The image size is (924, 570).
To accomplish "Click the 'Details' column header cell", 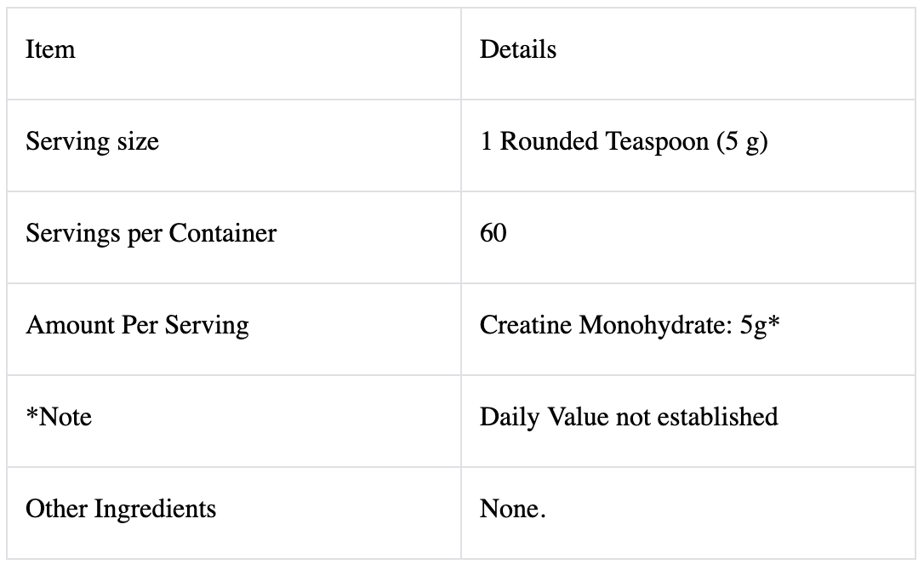I will [x=517, y=50].
